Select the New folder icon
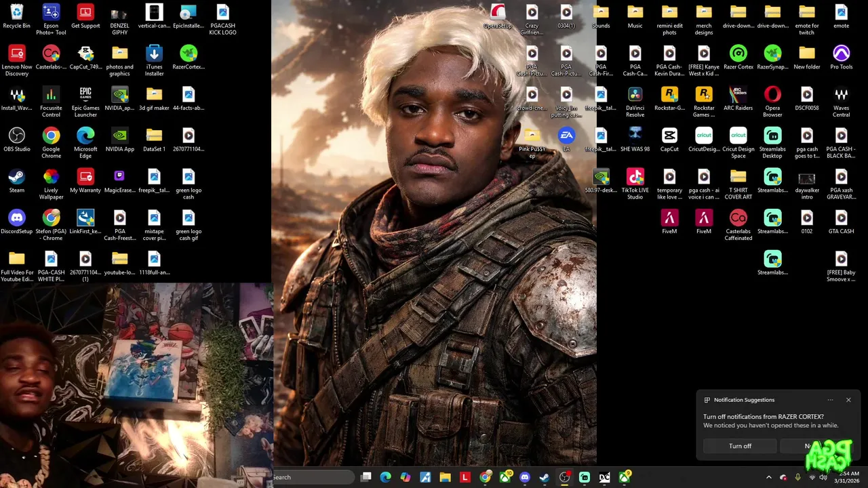Screen dimensions: 868x488 coord(807,58)
